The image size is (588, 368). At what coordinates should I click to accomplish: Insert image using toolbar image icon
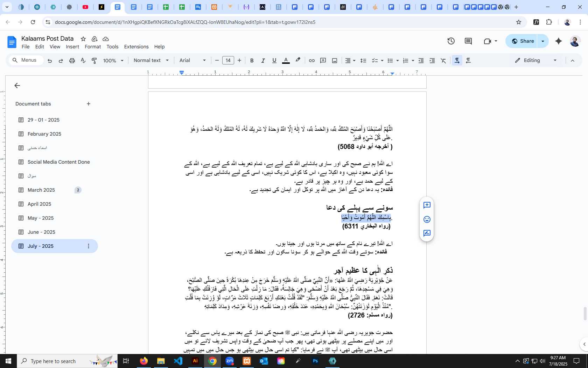335,61
